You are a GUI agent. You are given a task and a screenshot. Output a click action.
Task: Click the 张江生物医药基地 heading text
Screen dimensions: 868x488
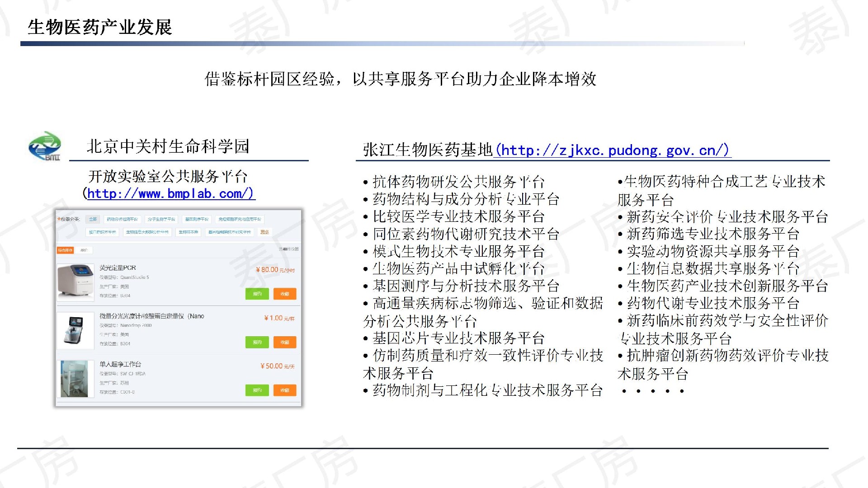[x=428, y=150]
